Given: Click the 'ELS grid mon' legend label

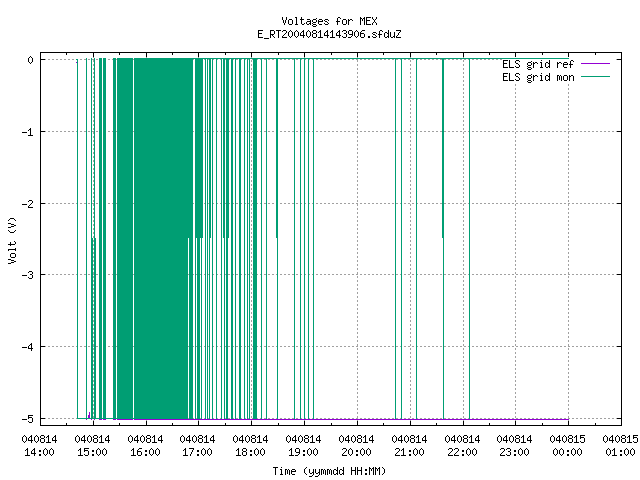Looking at the screenshot, I should pyautogui.click(x=538, y=77).
